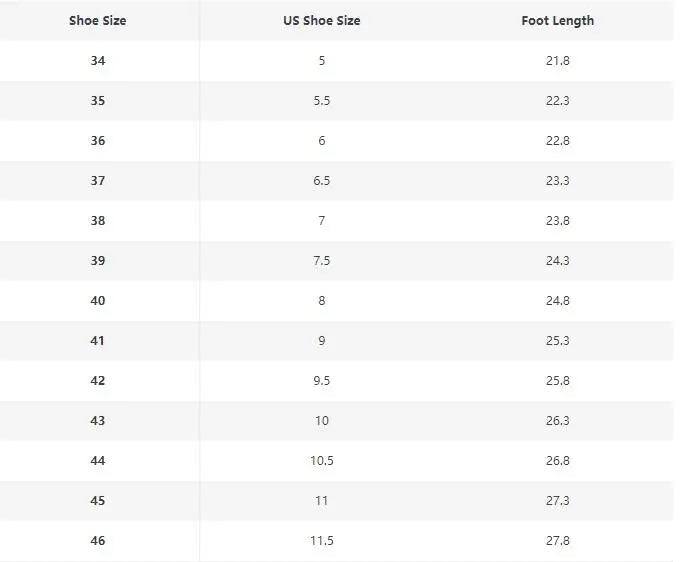The width and height of the screenshot is (680, 562).
Task: Click the shoe size 36 cell
Action: click(98, 141)
